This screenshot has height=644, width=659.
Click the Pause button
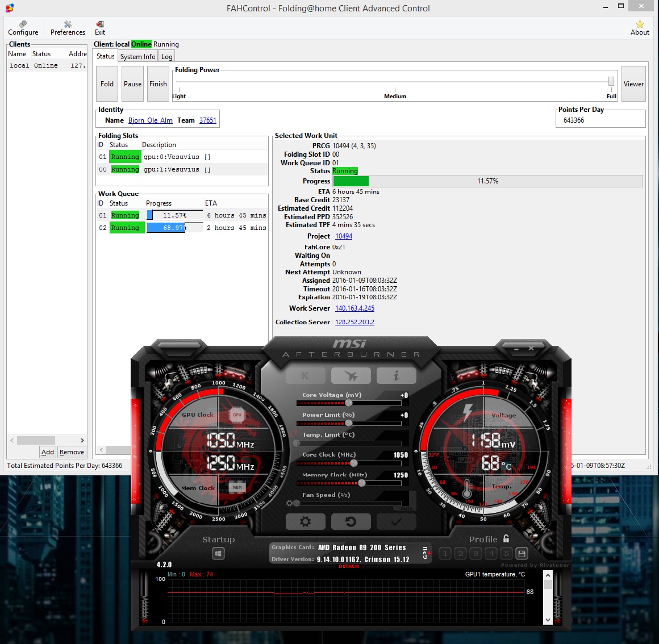[x=133, y=83]
